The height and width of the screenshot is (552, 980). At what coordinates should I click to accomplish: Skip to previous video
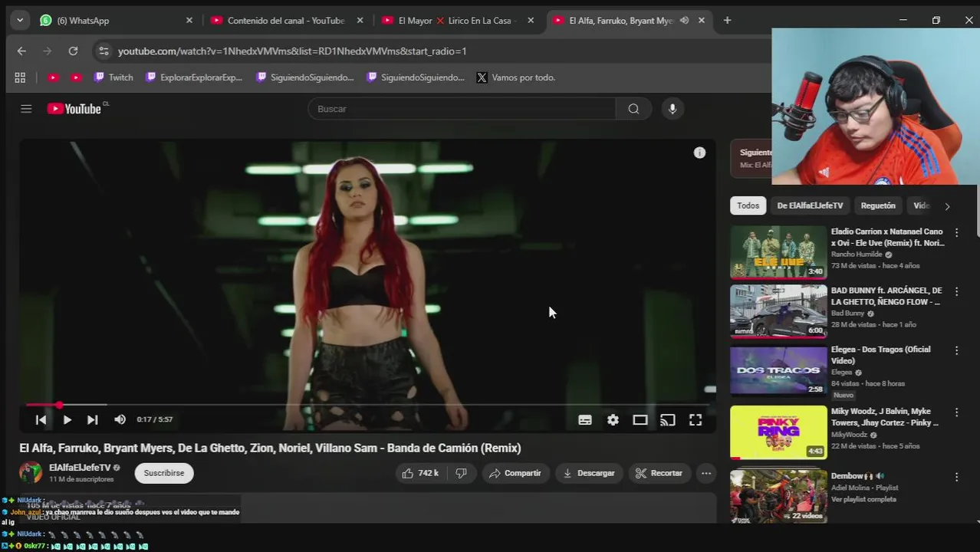point(41,419)
